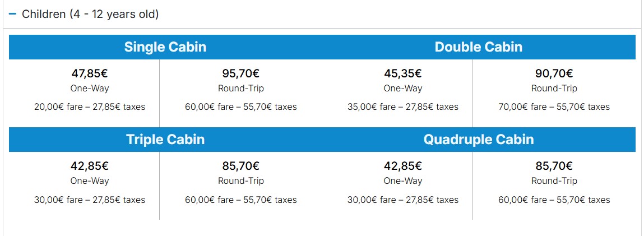Click the One-Way label under Quadruple Cabin
The width and height of the screenshot is (644, 236).
coord(403,181)
